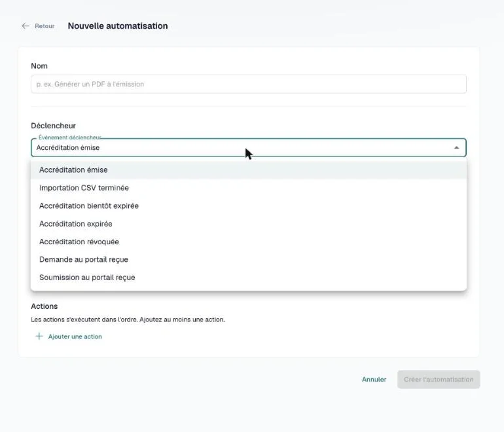This screenshot has height=432, width=504.
Task: Pick Accréditation bientôt expirée trigger
Action: (249, 206)
